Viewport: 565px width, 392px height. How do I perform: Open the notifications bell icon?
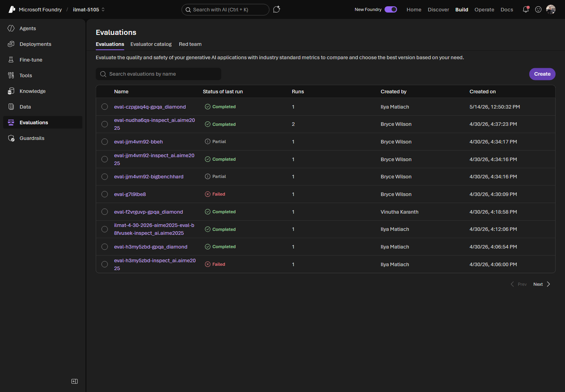526,9
